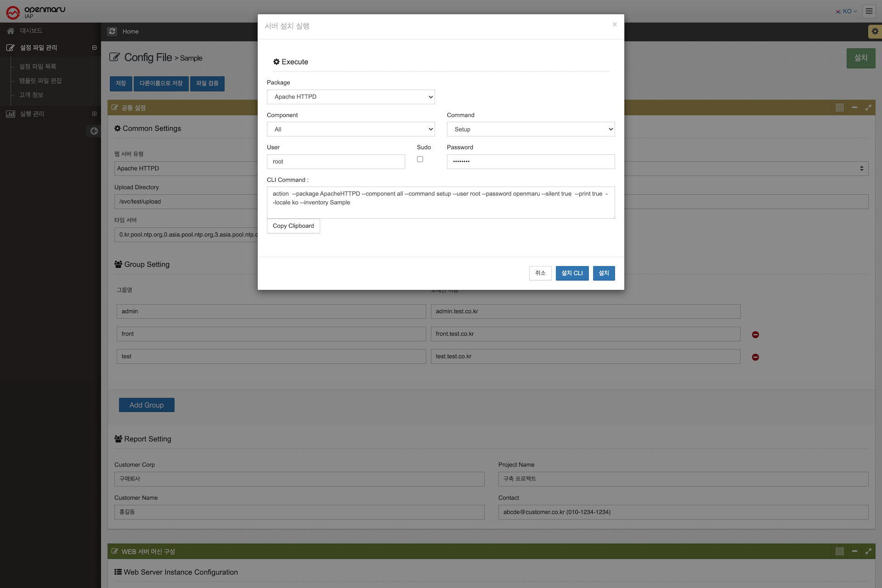Viewport: 882px width, 588px height.
Task: Remove the test group row
Action: point(755,357)
